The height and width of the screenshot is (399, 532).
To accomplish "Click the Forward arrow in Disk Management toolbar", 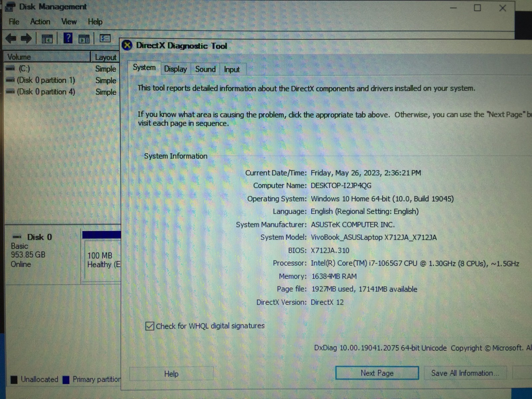I will coord(26,39).
